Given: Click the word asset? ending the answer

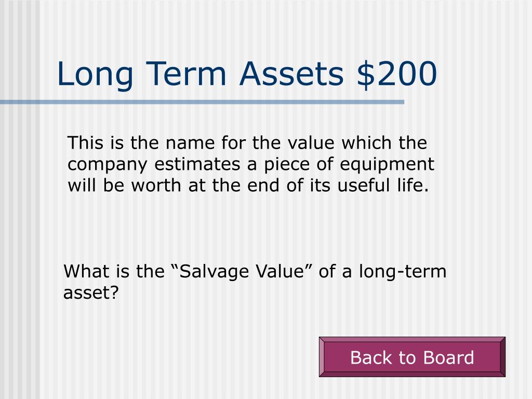Looking at the screenshot, I should pyautogui.click(x=91, y=292).
